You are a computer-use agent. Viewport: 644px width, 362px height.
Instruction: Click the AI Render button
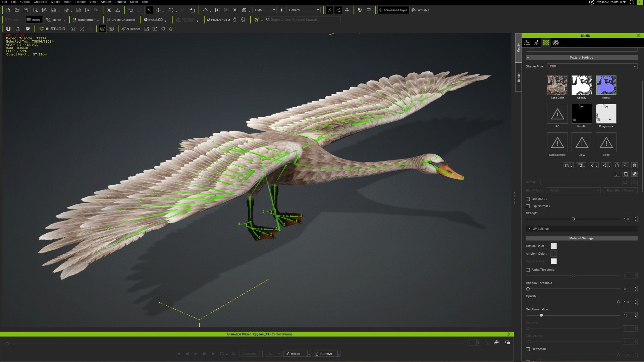click(x=131, y=29)
